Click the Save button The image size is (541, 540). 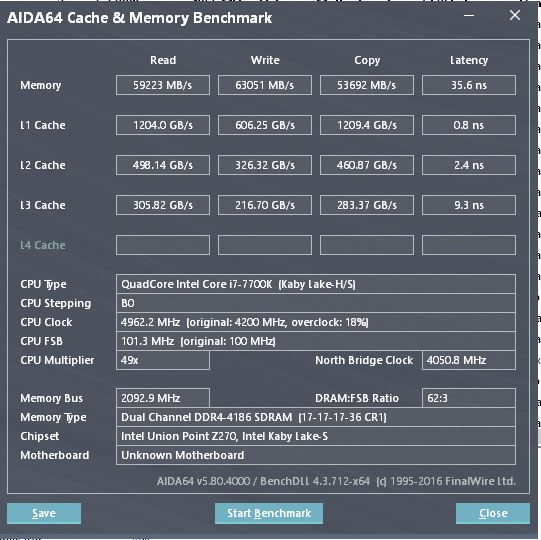click(x=44, y=513)
